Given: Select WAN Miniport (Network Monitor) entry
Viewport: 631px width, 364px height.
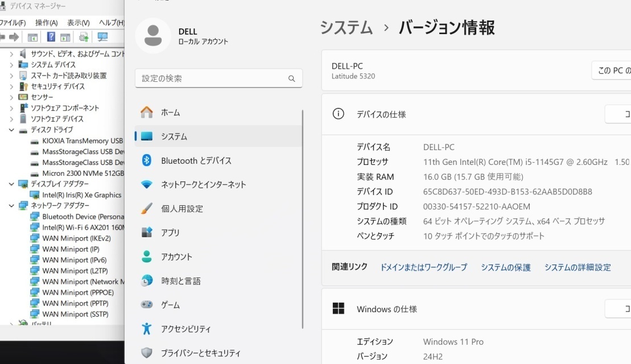Looking at the screenshot, I should point(83,282).
